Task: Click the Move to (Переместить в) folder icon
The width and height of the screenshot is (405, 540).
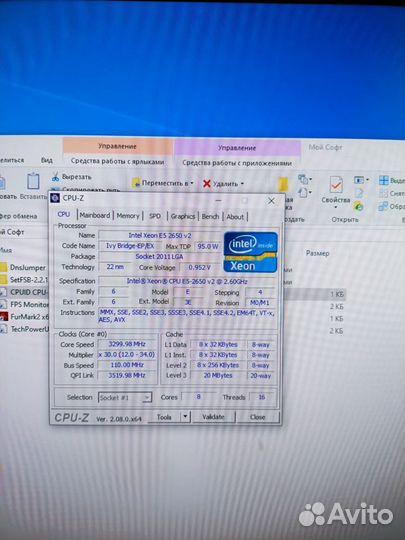Action: click(x=136, y=183)
